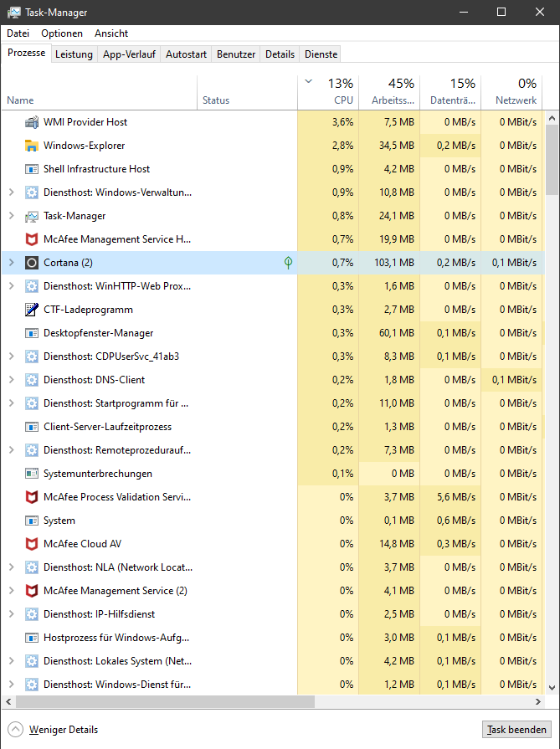Click the Task-Manager title bar app icon
Image resolution: width=560 pixels, height=749 pixels.
(x=14, y=12)
